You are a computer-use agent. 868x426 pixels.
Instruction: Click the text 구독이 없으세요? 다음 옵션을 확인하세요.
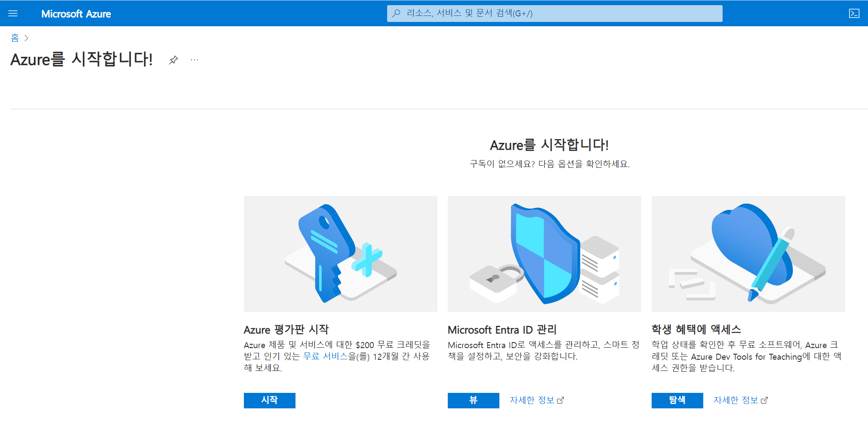(x=549, y=164)
